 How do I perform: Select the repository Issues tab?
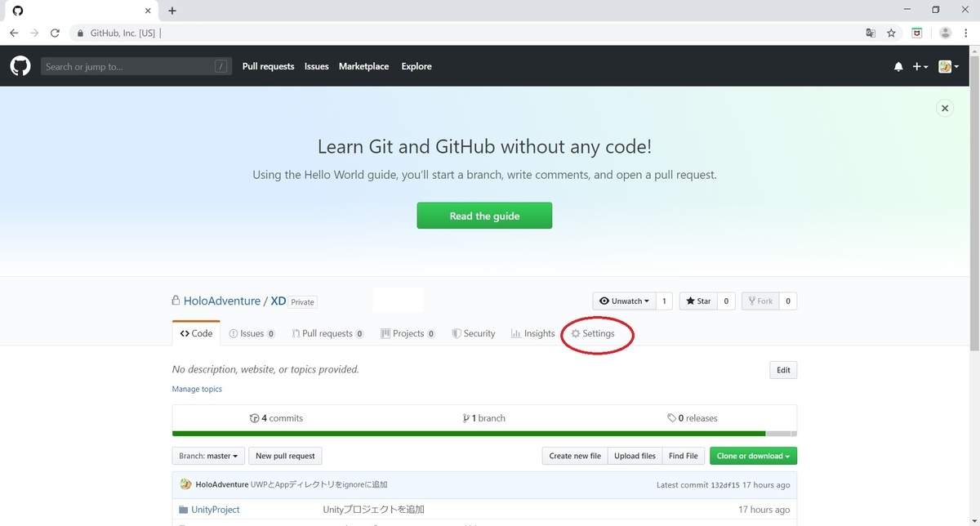coord(252,333)
